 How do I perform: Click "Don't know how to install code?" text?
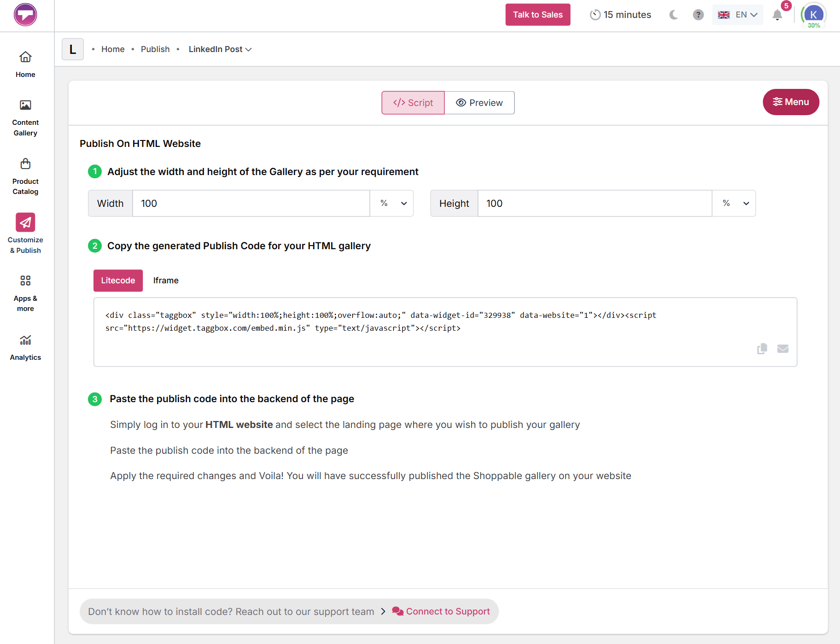[161, 611]
